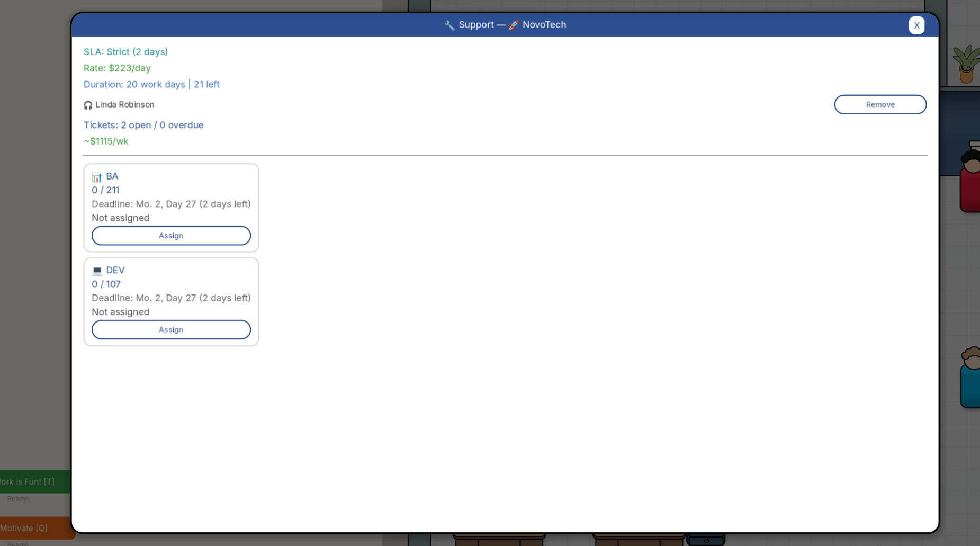Close the Support NovoTech dialog
Screen dimensions: 980x546
(x=916, y=25)
